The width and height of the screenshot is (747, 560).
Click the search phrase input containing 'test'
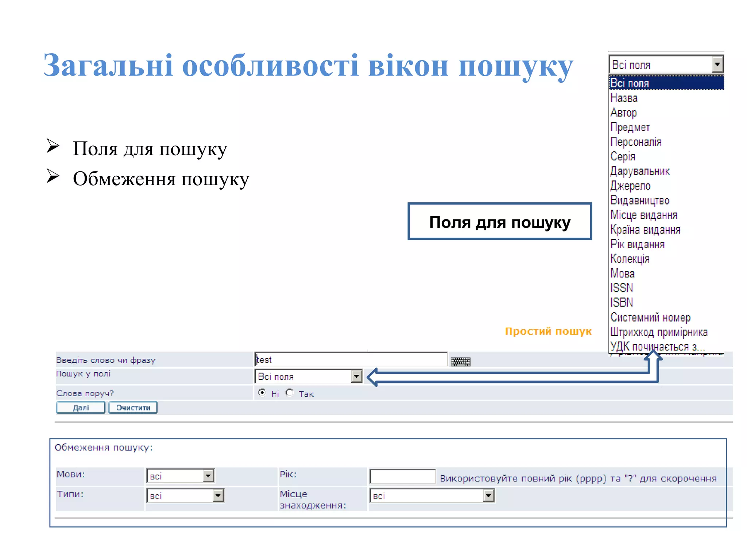351,359
